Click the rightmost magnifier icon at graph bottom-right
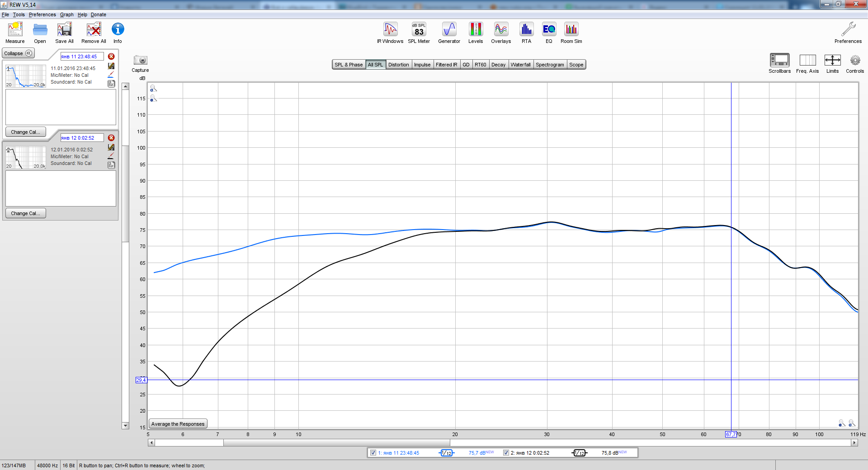 pyautogui.click(x=852, y=423)
